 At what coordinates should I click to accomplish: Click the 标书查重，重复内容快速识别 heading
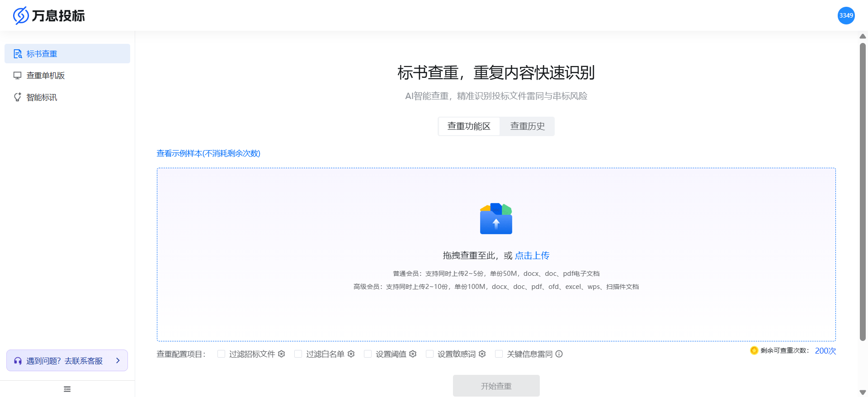(x=496, y=72)
